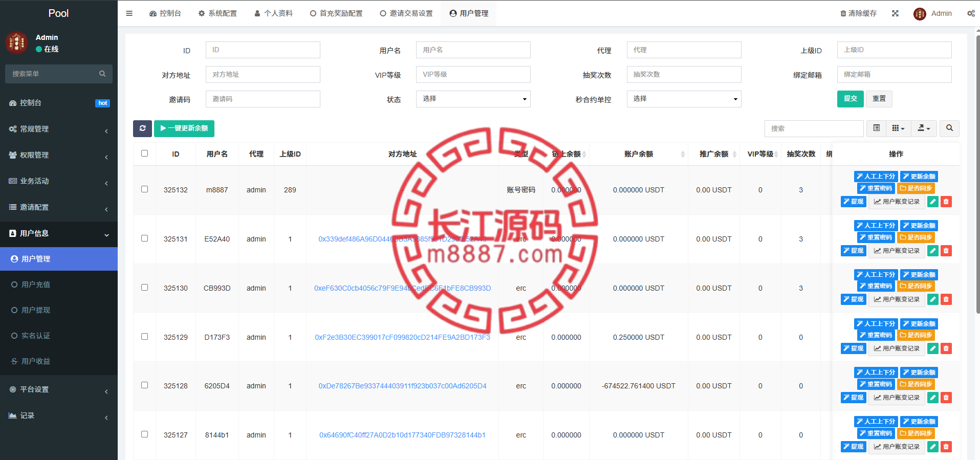Open the export data dropdown
The image size is (980, 460).
[924, 128]
